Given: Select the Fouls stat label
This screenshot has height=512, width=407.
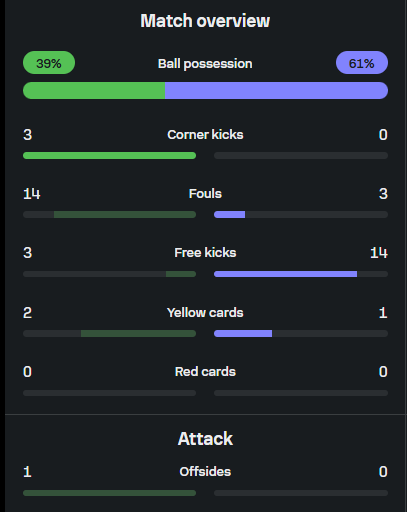Looking at the screenshot, I should tap(205, 194).
